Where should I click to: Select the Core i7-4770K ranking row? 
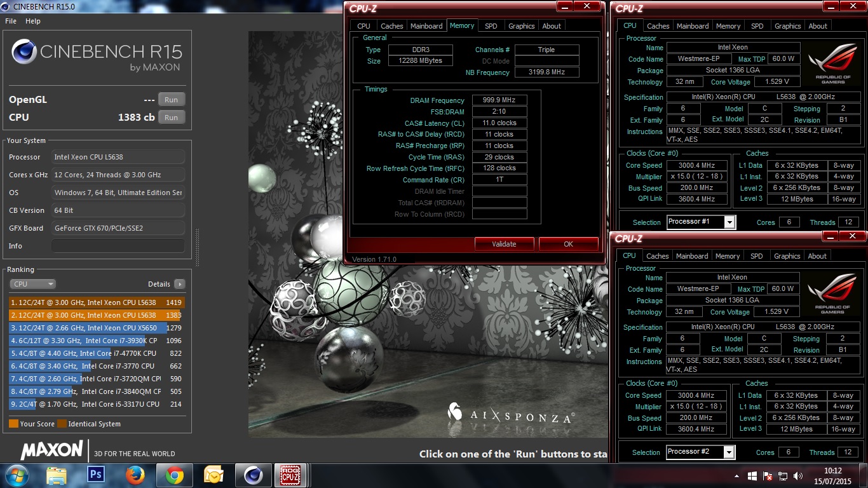click(96, 353)
